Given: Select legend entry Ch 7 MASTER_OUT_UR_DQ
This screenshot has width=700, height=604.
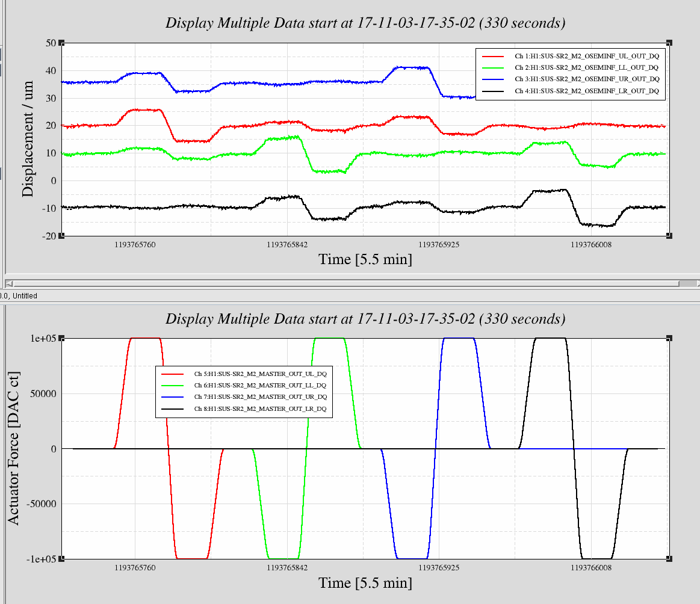Looking at the screenshot, I should point(244,397).
